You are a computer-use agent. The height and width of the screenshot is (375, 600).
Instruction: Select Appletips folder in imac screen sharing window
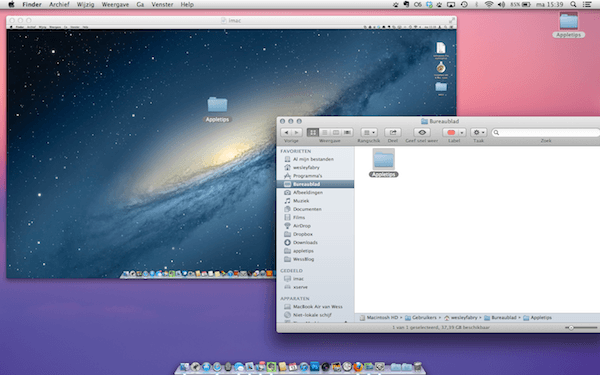217,109
